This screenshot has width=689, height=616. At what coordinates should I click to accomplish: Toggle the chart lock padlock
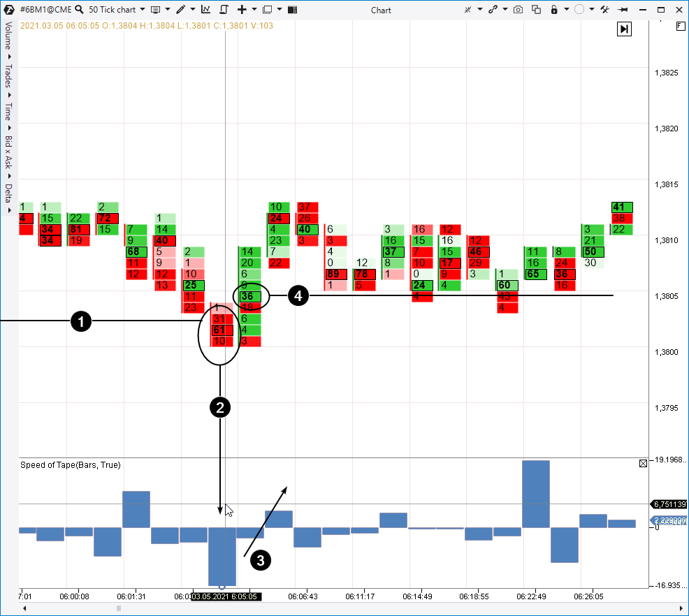click(x=554, y=10)
